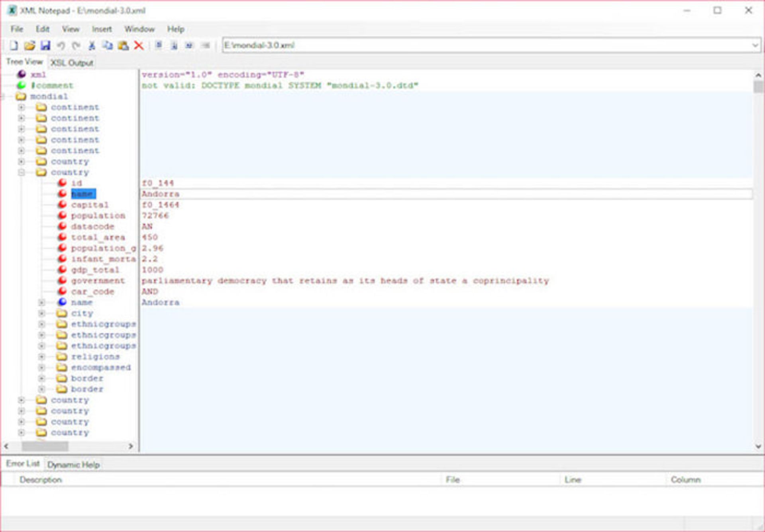Expand the city folder node
The width and height of the screenshot is (765, 532).
42,313
